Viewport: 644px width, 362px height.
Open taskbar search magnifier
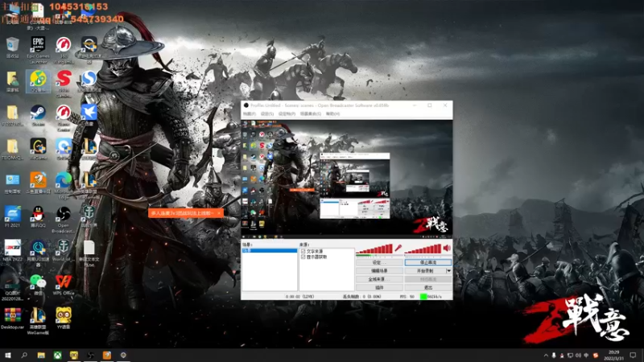click(24, 355)
